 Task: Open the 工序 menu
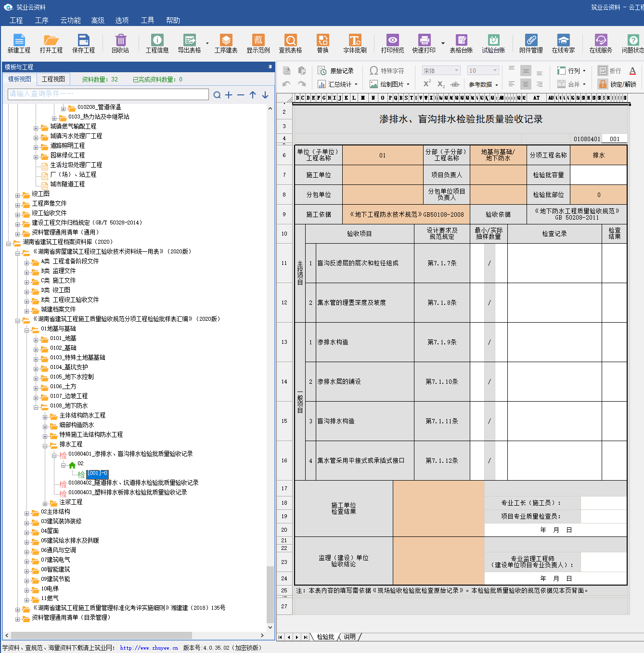pyautogui.click(x=42, y=20)
